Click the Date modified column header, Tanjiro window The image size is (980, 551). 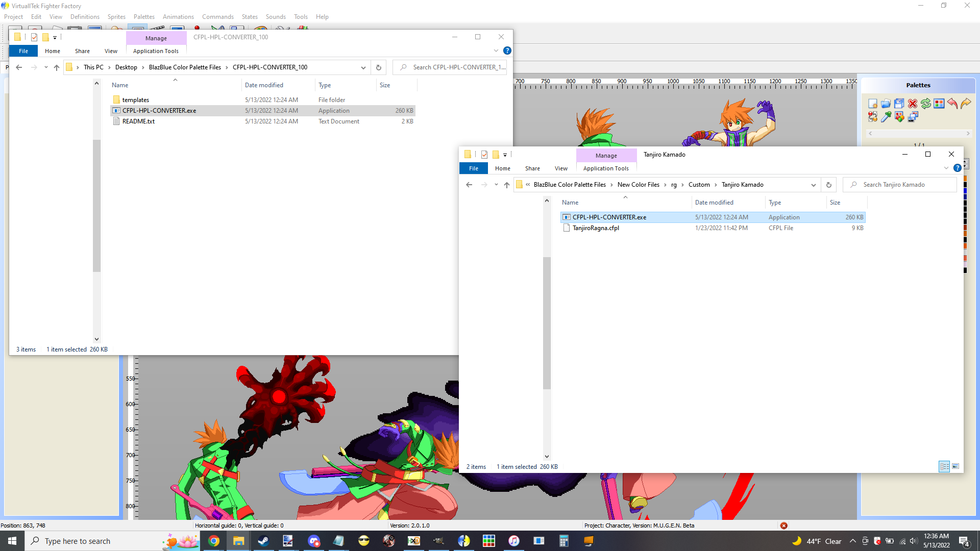coord(714,203)
